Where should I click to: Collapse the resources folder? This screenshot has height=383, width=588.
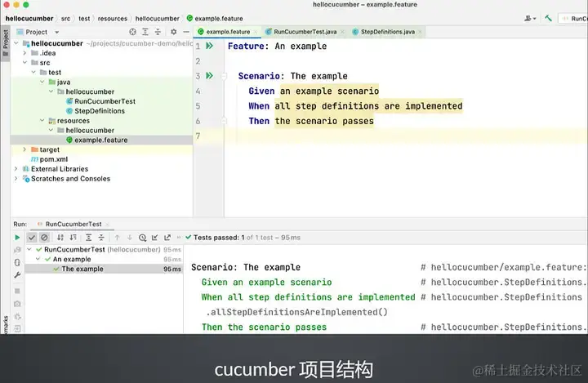tap(42, 120)
